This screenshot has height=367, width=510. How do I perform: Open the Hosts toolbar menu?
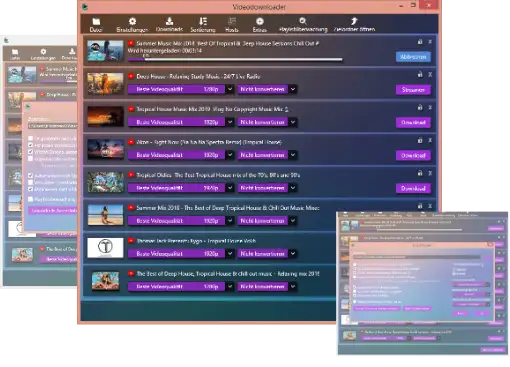(x=232, y=25)
